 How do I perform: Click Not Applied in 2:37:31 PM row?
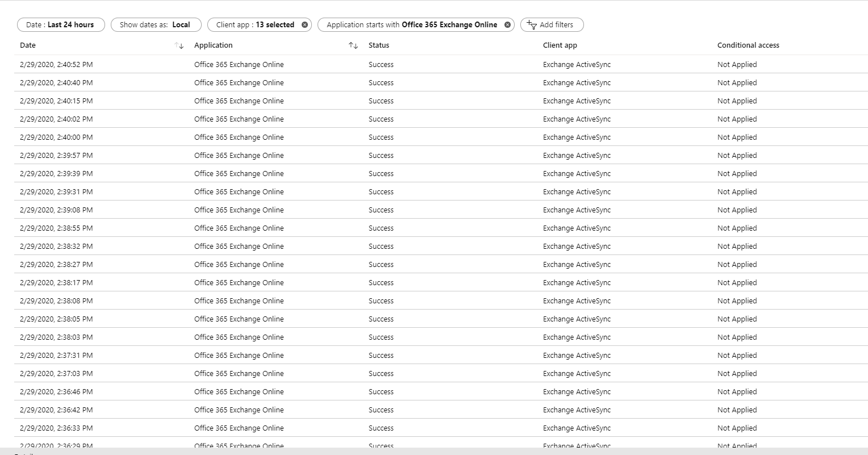click(737, 356)
